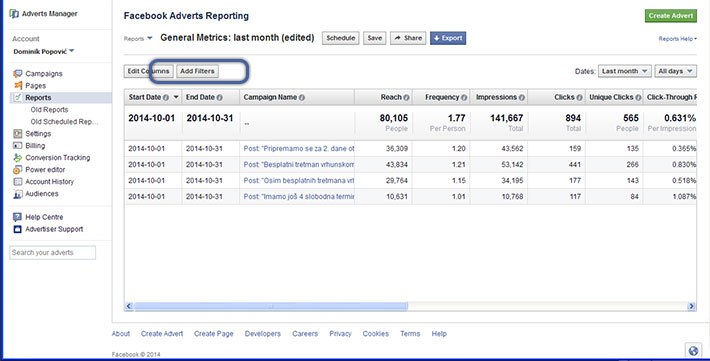The height and width of the screenshot is (361, 710).
Task: Open the All days dropdown
Action: pos(676,71)
